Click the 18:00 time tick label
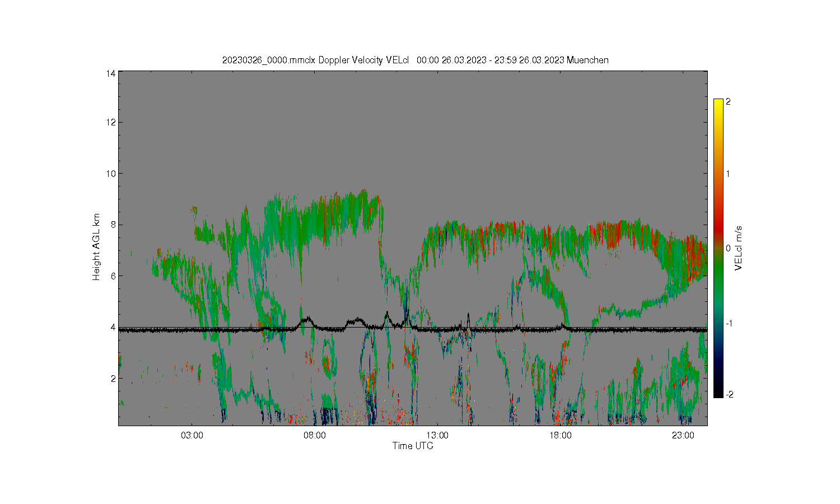The image size is (840, 504). click(561, 435)
